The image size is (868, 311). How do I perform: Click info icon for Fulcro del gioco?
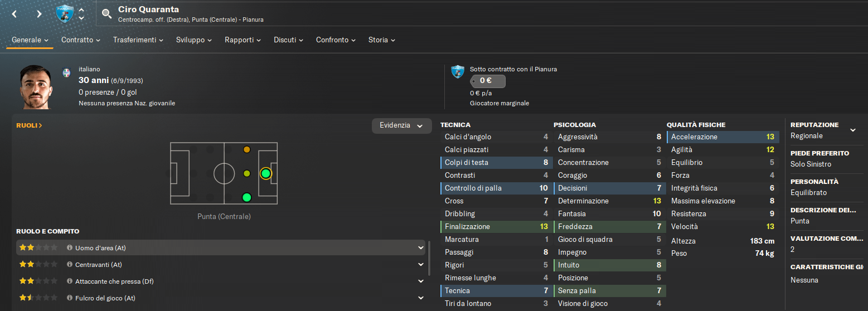[70, 298]
